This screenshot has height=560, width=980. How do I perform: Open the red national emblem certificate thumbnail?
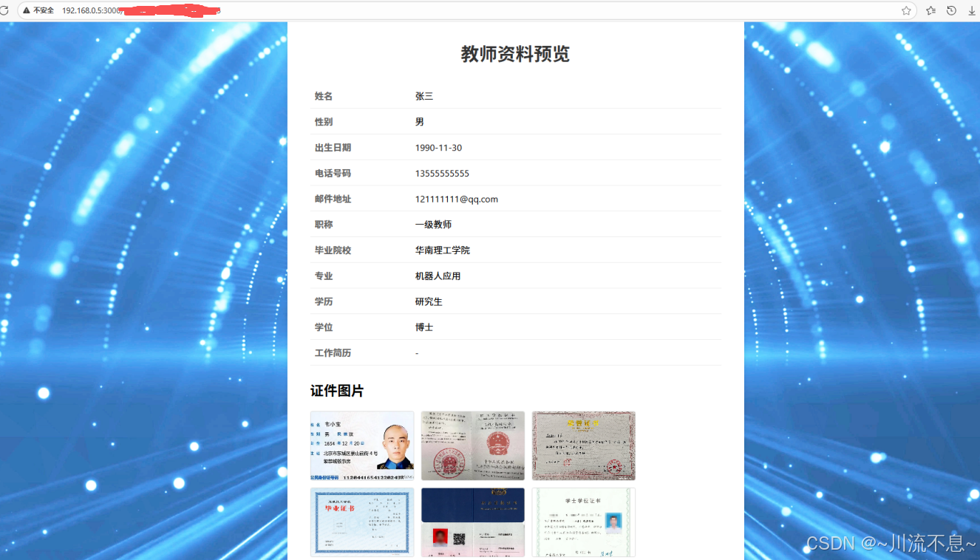pos(473,445)
